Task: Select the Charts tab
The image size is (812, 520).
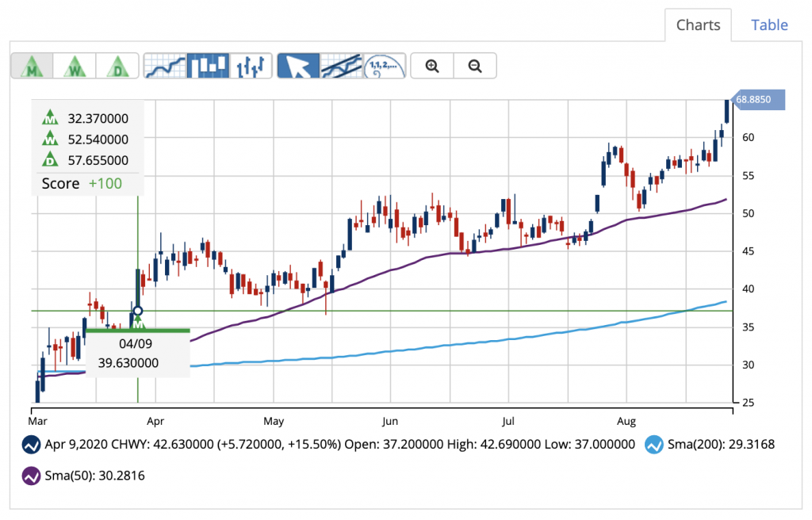Action: coord(698,25)
